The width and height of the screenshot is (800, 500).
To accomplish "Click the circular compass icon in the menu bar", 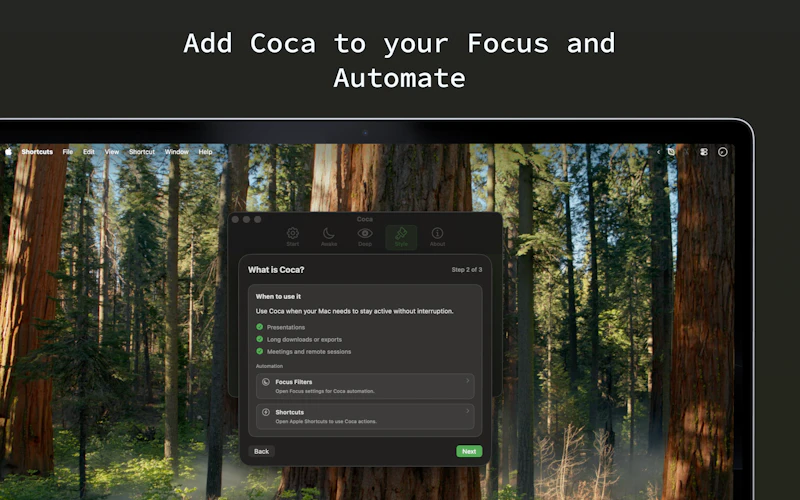I will point(722,152).
